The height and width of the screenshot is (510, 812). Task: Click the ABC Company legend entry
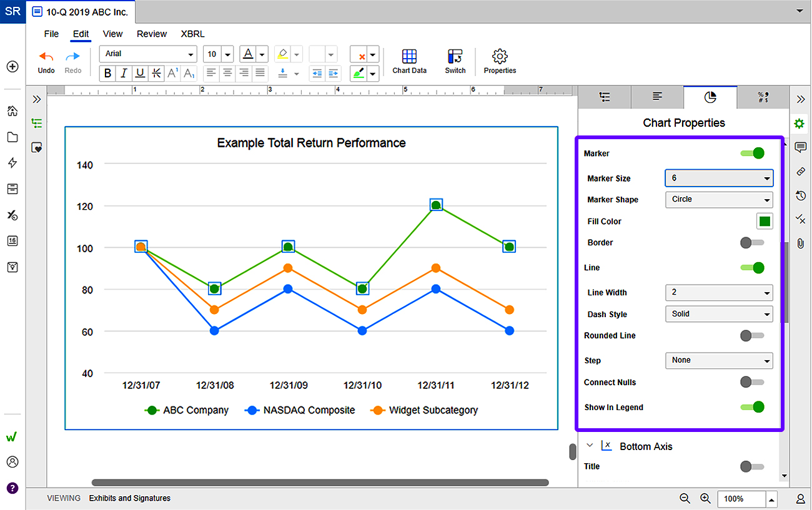(x=187, y=410)
